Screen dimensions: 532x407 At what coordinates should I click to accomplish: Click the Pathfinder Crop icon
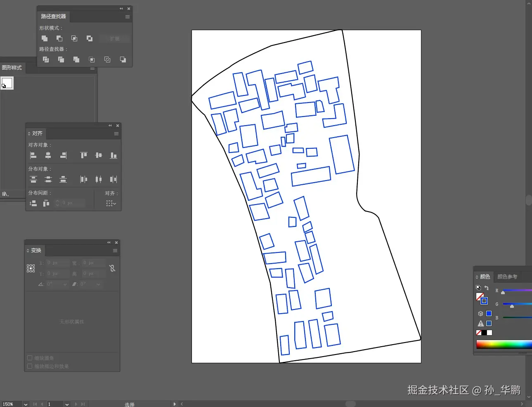click(92, 60)
